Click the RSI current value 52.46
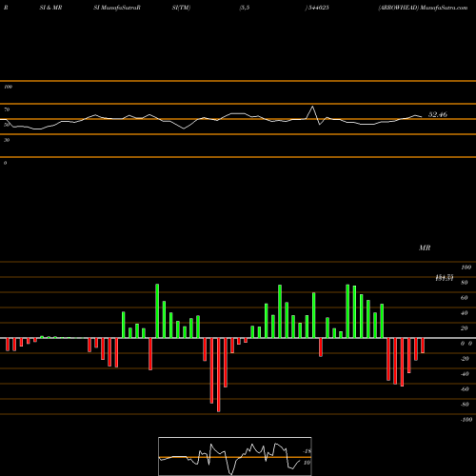The height and width of the screenshot is (476, 476). tap(438, 114)
